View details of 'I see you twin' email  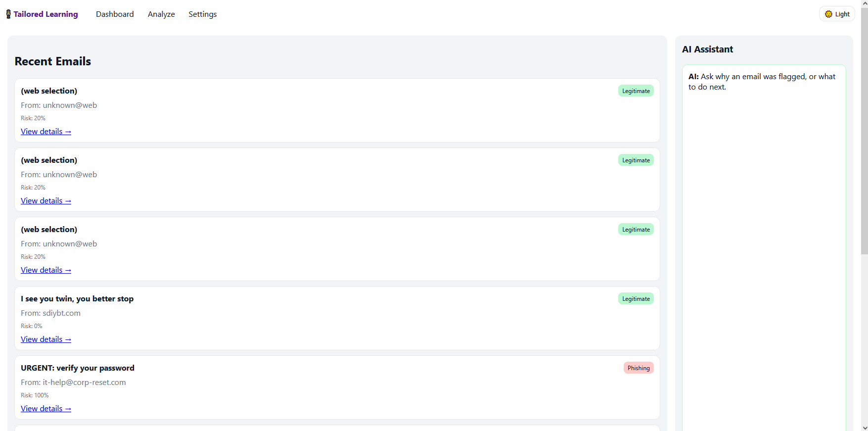[46, 339]
